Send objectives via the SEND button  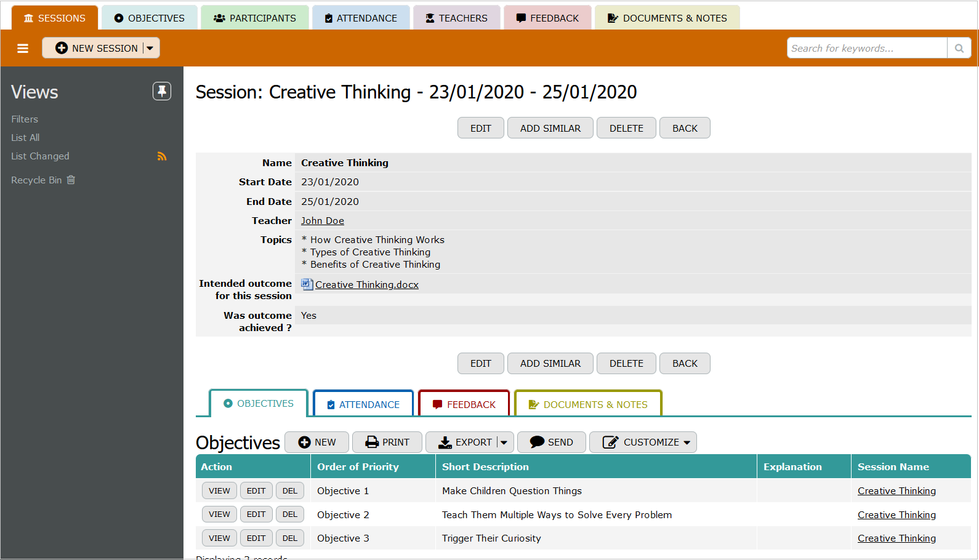pos(551,442)
